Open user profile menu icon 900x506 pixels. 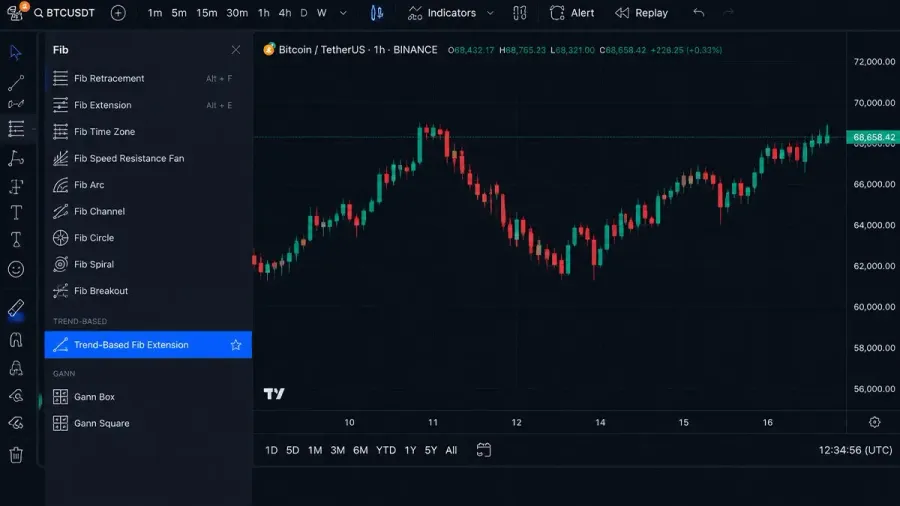coord(15,11)
